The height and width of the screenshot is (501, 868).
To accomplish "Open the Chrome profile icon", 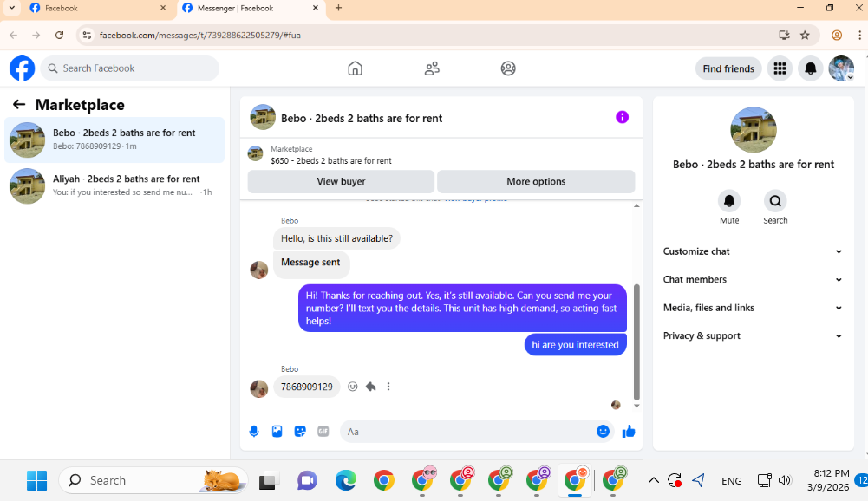I will click(837, 35).
